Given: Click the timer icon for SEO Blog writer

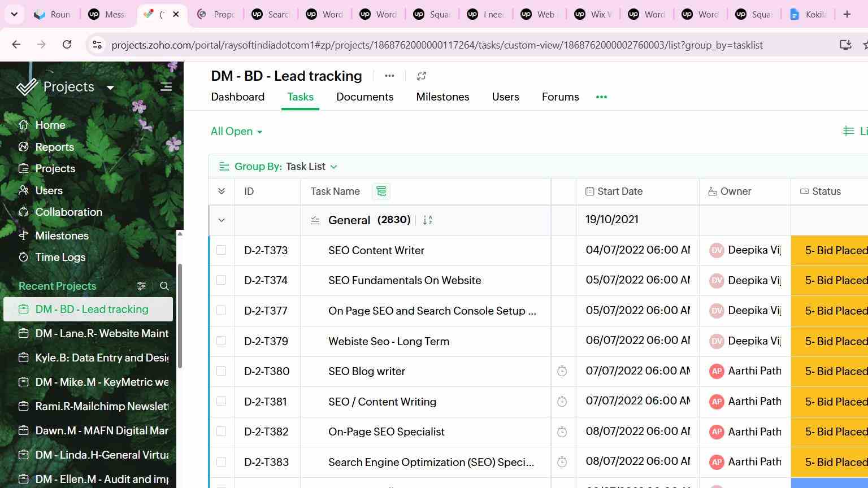Looking at the screenshot, I should coord(562,371).
